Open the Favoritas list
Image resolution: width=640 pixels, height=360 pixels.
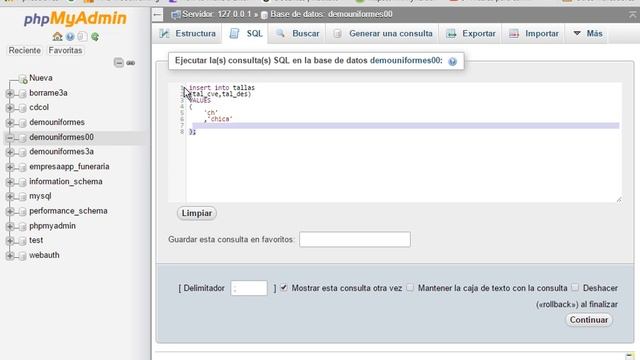point(65,51)
